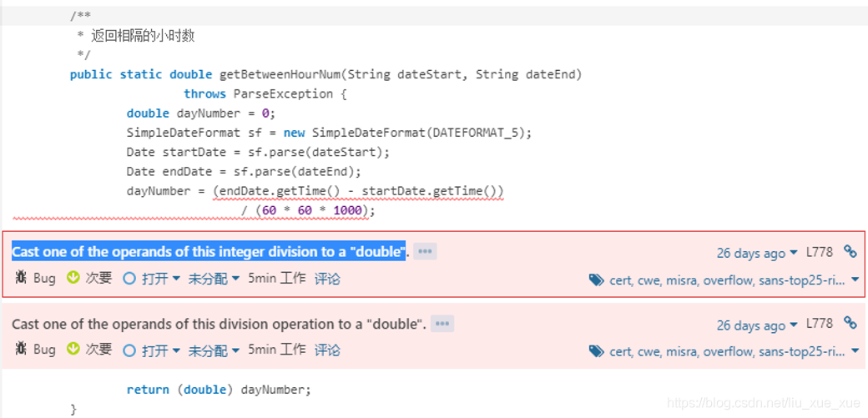This screenshot has height=418, width=868.
Task: Click the tags icon in the integer division issue
Action: point(596,280)
